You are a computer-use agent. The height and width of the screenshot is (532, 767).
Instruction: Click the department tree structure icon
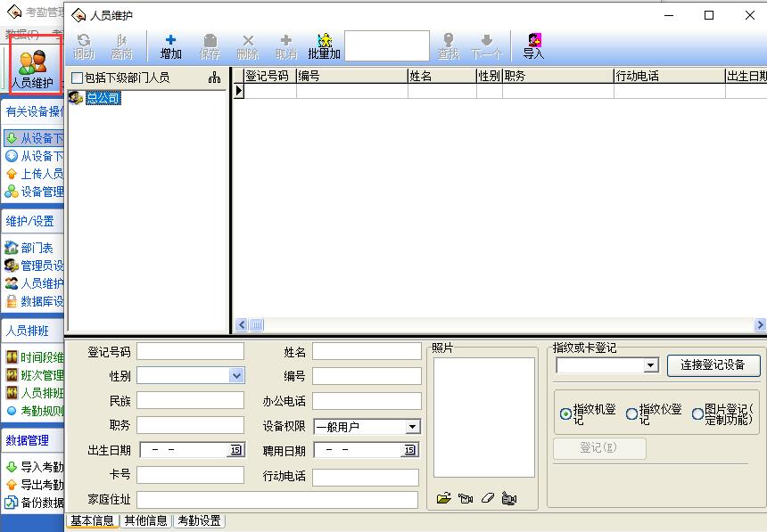[x=214, y=78]
